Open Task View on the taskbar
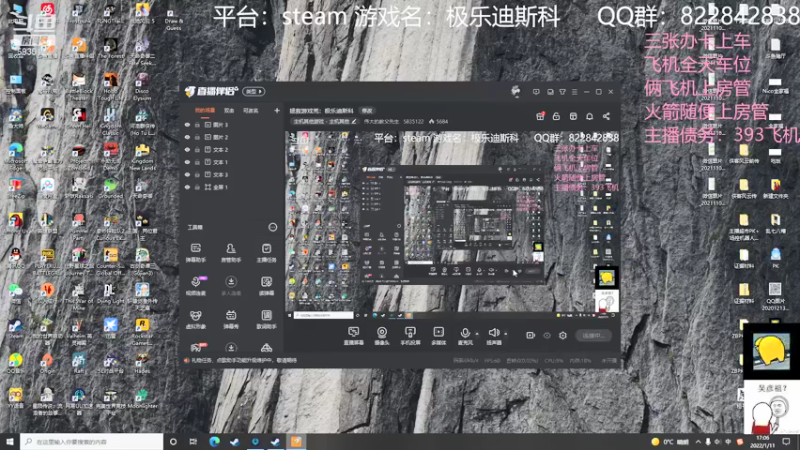The height and width of the screenshot is (450, 800). click(193, 441)
